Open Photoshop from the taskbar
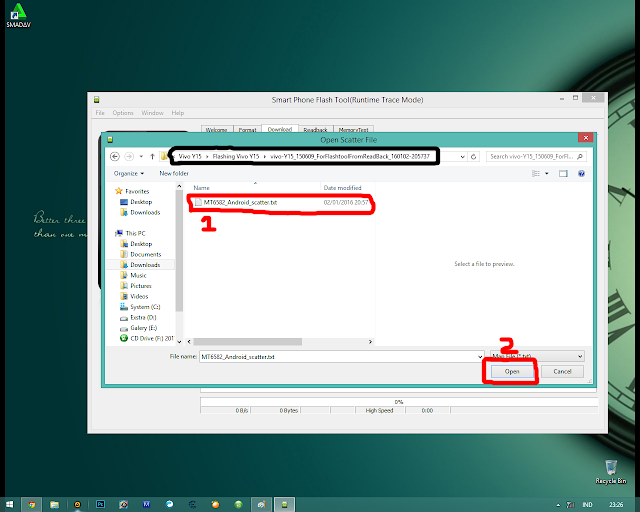This screenshot has height=512, width=640. 100,505
